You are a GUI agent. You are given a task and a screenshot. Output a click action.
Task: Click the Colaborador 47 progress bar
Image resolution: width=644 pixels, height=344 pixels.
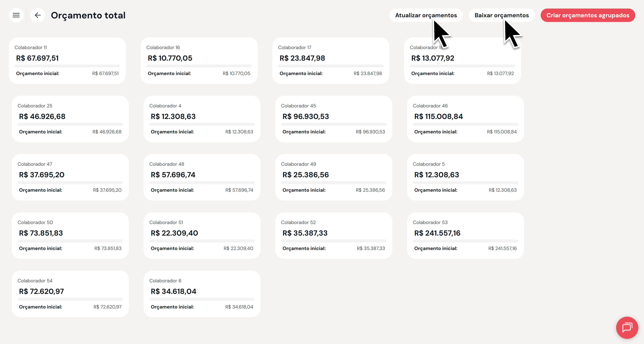[70, 182]
